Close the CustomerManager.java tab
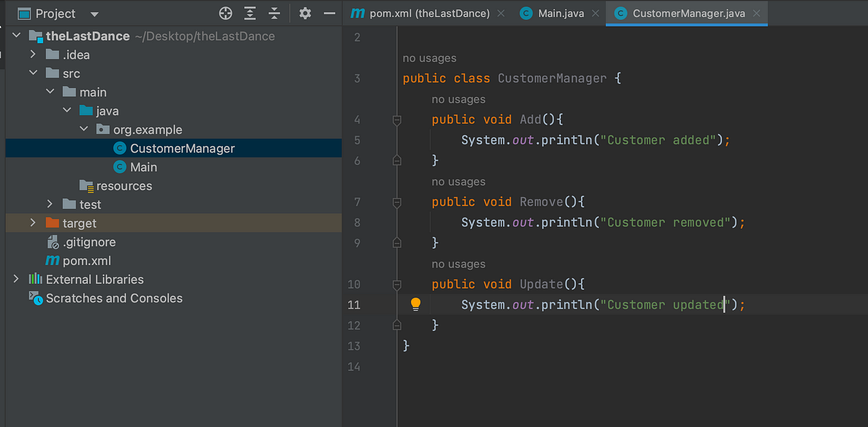This screenshot has height=427, width=868. 756,13
